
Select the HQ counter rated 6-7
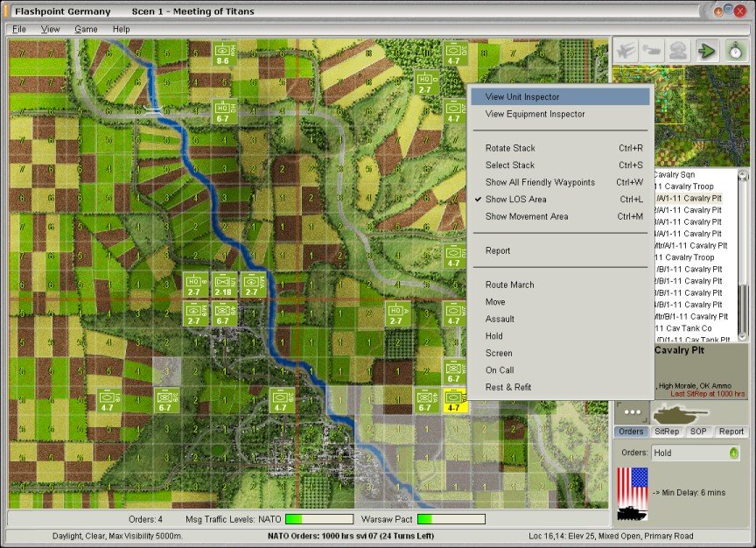point(224,112)
